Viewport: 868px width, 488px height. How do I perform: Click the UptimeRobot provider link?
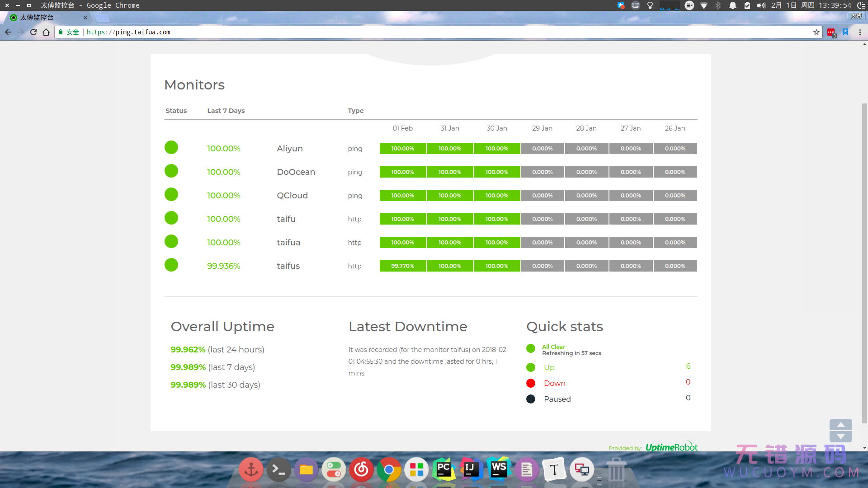click(x=671, y=447)
